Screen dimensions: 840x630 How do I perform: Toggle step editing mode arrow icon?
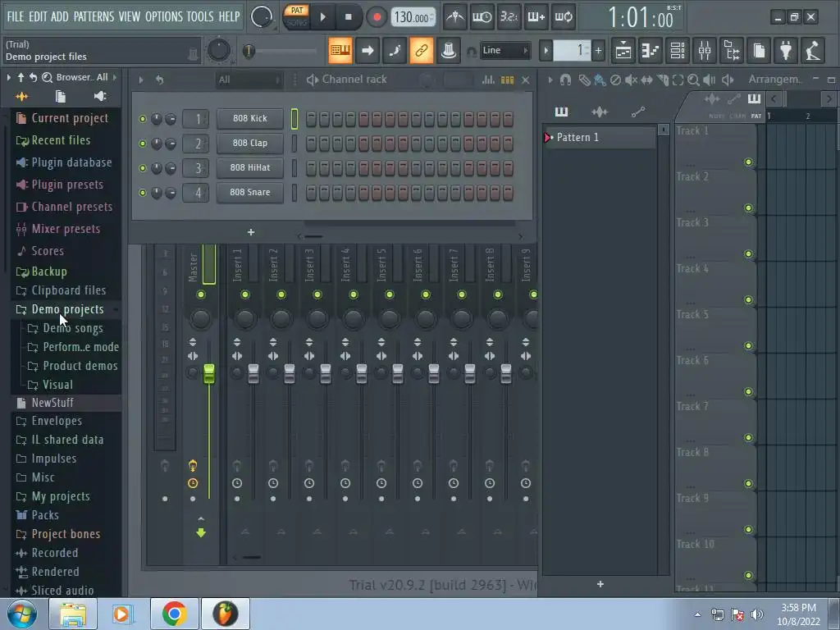[x=367, y=50]
